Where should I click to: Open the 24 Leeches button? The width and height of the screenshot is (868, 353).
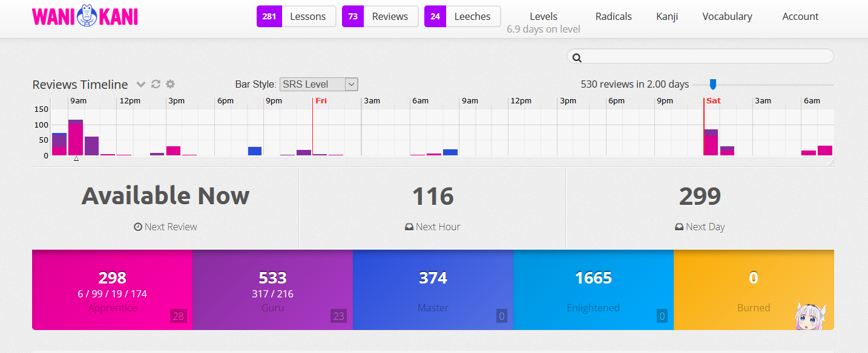(x=462, y=16)
